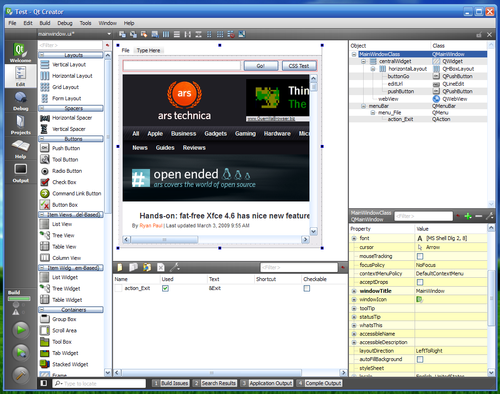
Task: Open Application Output pane
Action: pos(267,383)
